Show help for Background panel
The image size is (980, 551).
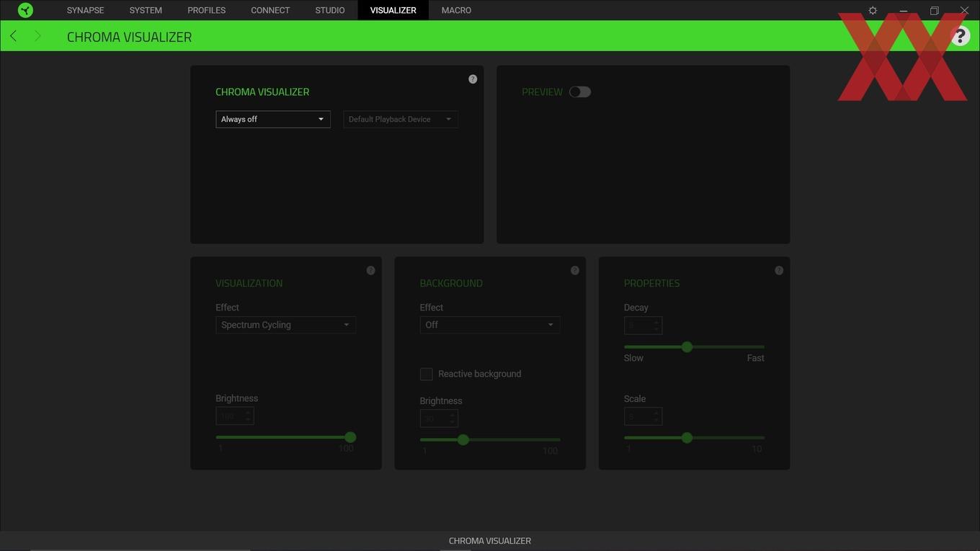point(574,271)
